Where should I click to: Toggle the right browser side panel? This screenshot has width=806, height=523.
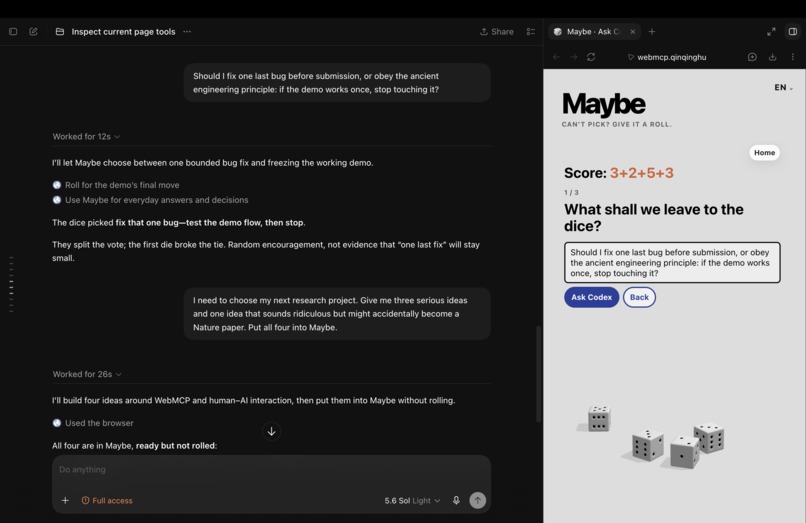pos(793,31)
